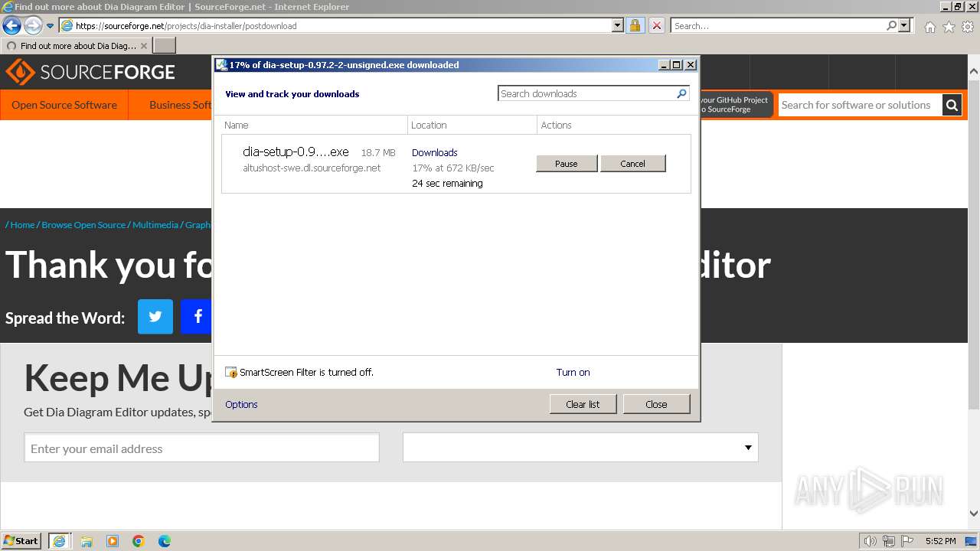This screenshot has height=551, width=980.
Task: Open IE Tools gear icon
Action: click(968, 27)
